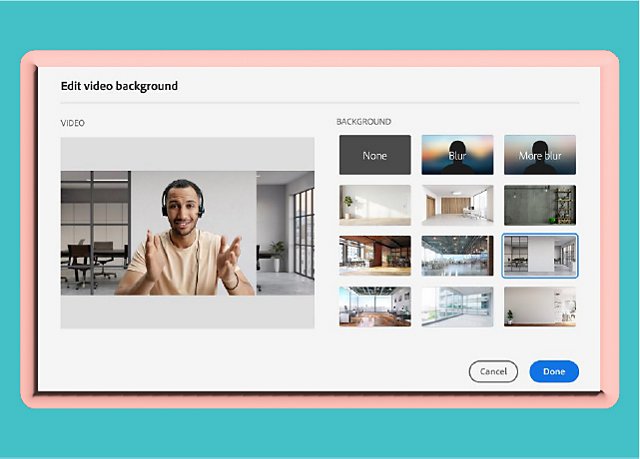This screenshot has width=640, height=459.
Task: Choose the Blur background option
Action: (x=457, y=155)
